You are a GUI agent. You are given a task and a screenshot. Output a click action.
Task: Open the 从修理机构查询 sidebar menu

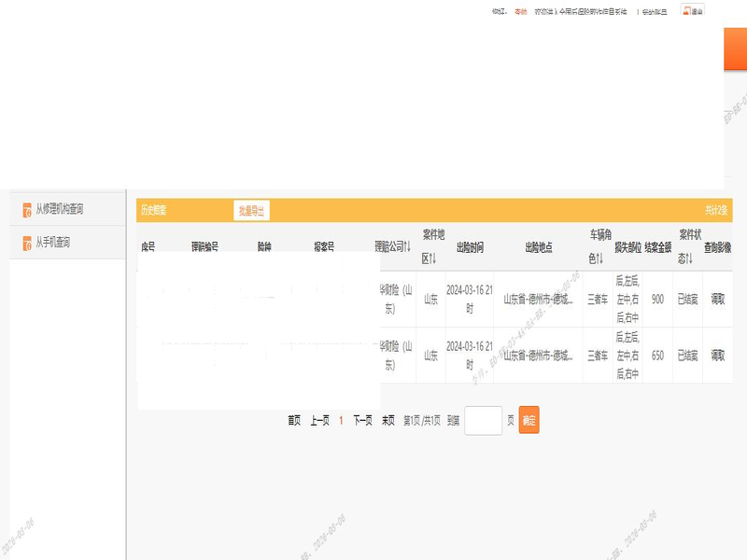(67, 209)
